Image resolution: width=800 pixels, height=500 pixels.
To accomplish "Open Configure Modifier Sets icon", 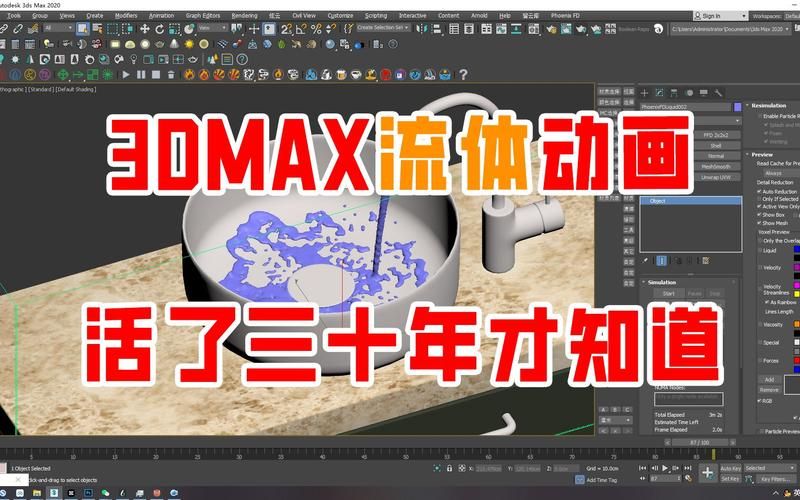I will [706, 261].
